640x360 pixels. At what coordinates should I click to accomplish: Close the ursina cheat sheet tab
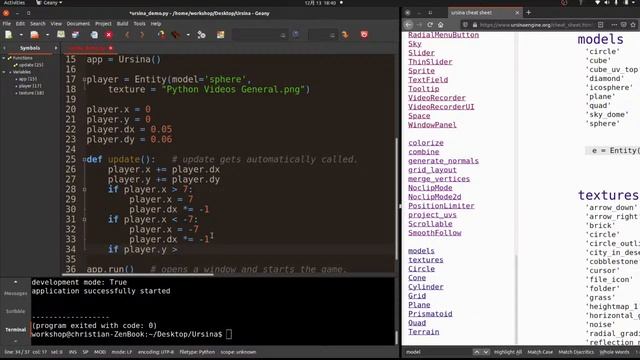[518, 13]
